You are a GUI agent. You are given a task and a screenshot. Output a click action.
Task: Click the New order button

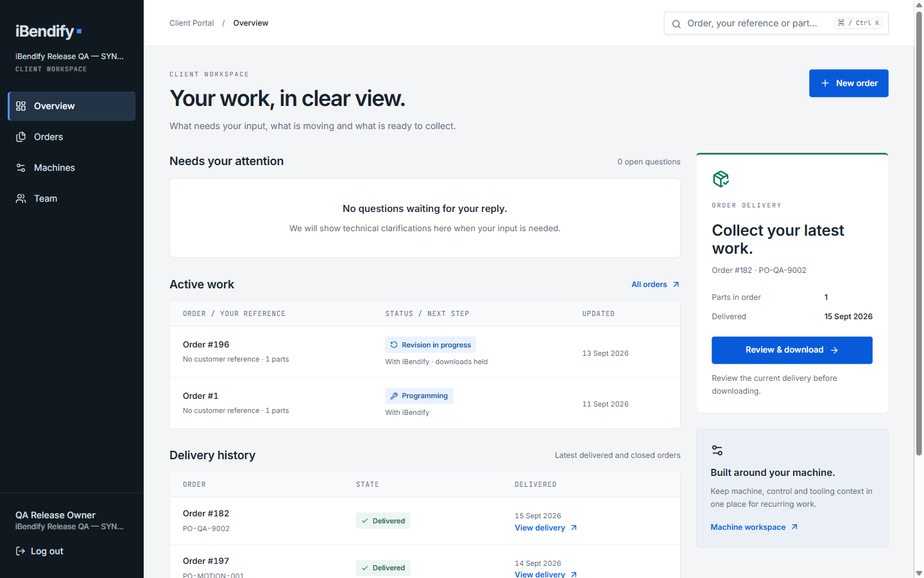tap(848, 83)
